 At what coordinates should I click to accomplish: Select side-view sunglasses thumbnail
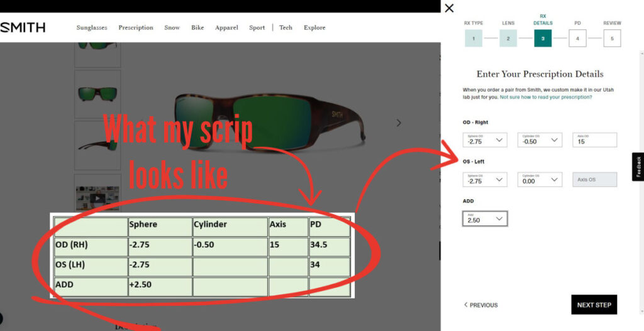[x=97, y=145]
